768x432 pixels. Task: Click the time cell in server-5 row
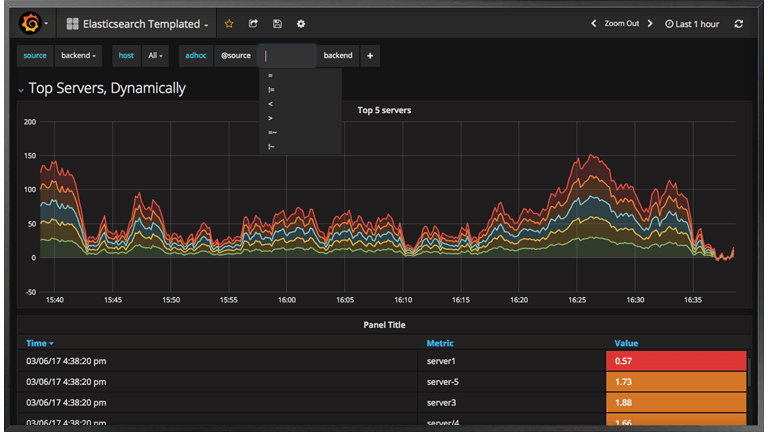pyautogui.click(x=217, y=382)
